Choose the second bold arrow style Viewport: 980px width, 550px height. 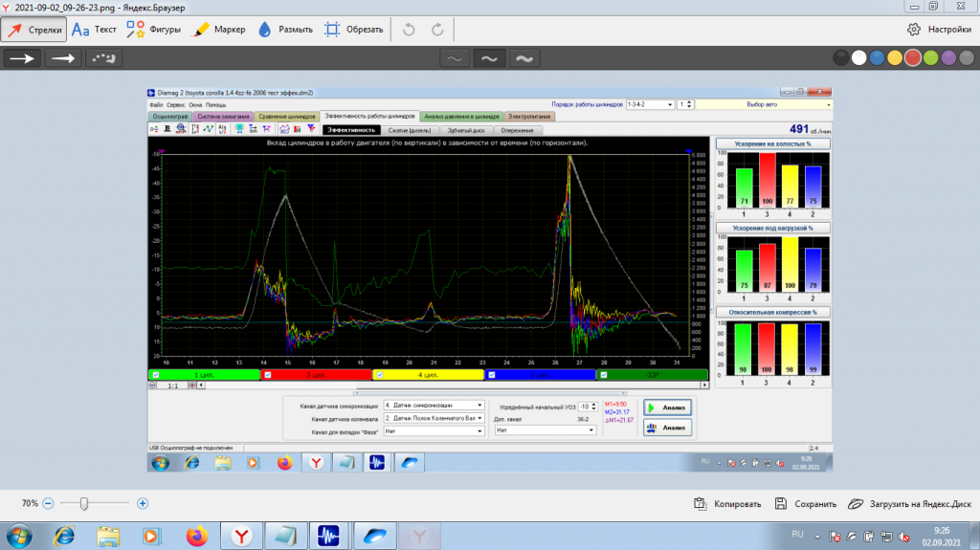(x=63, y=58)
